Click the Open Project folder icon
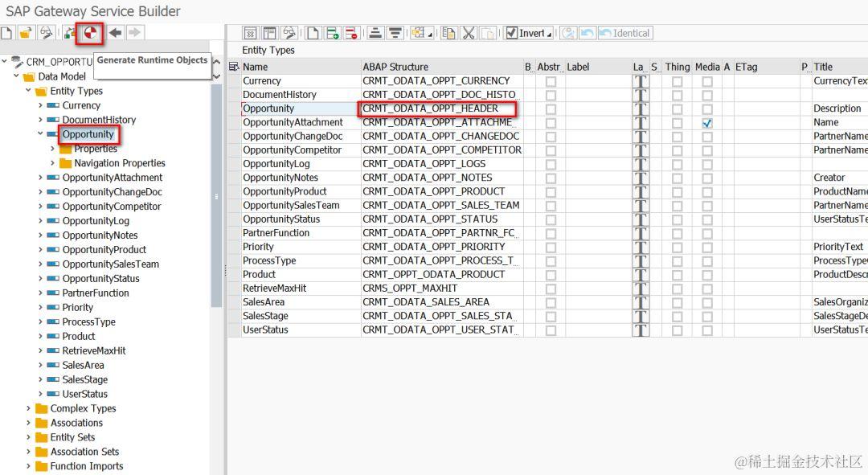Viewport: 868px width, 475px height. point(26,33)
